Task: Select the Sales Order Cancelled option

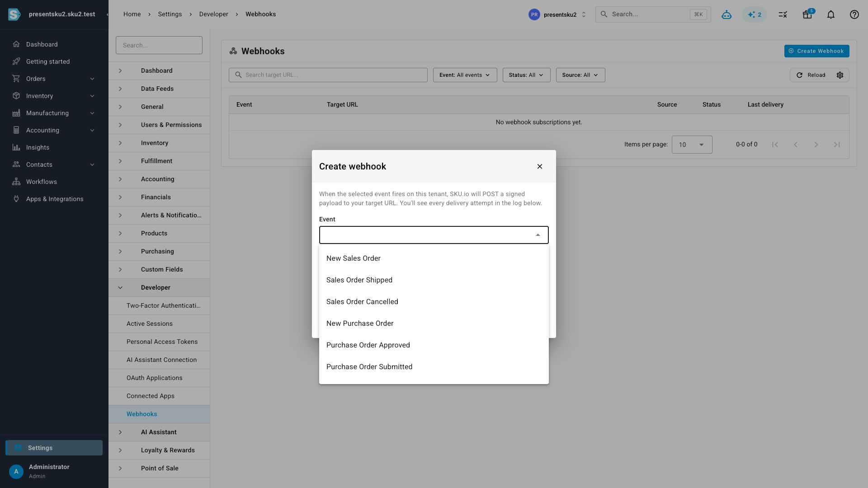Action: pos(434,302)
